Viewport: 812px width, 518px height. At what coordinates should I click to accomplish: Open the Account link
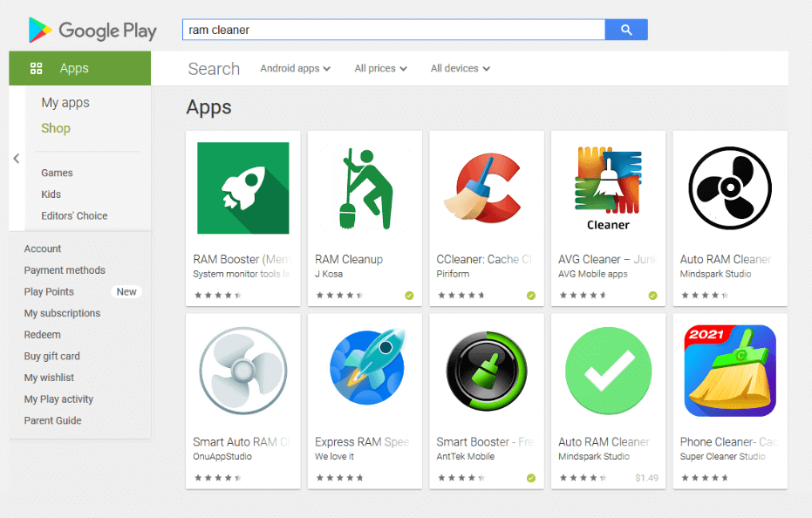click(43, 249)
